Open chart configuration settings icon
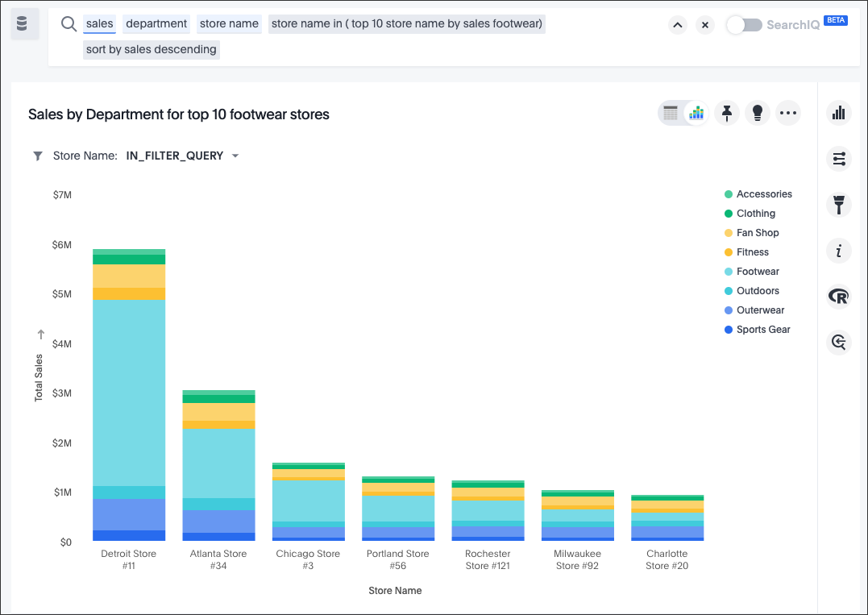The width and height of the screenshot is (868, 615). [x=839, y=159]
